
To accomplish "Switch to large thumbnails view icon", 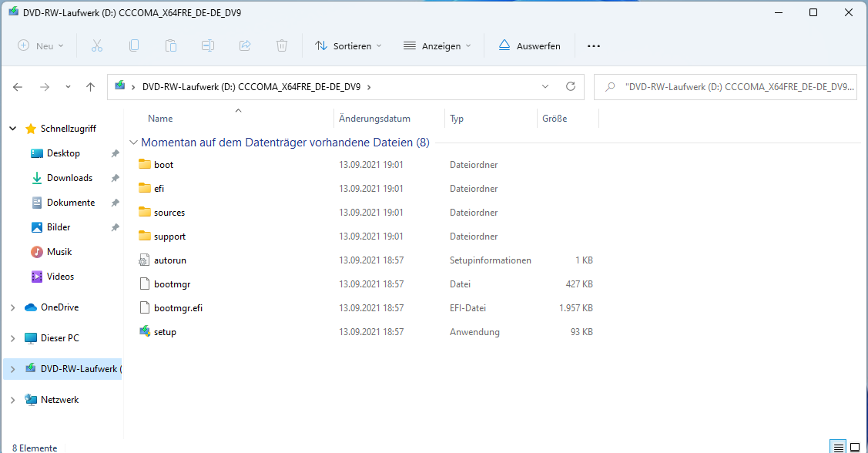I will coord(855,448).
